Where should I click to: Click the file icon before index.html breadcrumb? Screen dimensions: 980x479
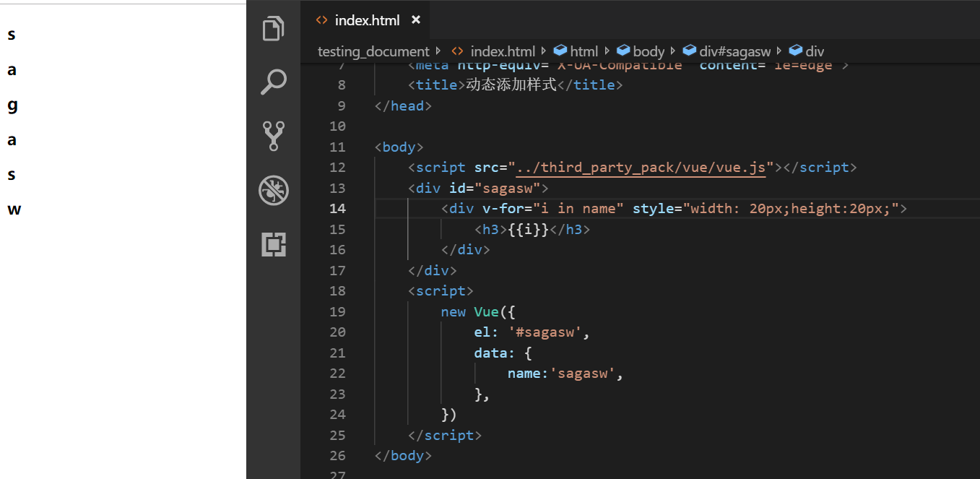click(457, 51)
